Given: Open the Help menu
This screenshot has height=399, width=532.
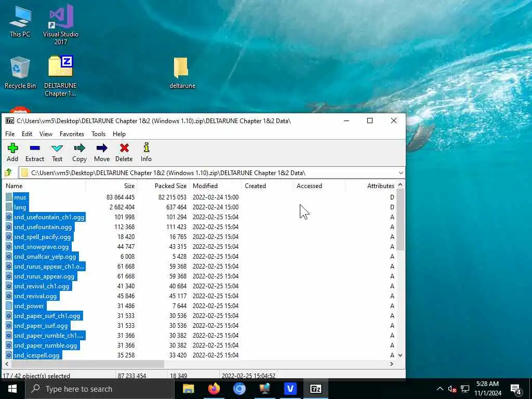Looking at the screenshot, I should coord(119,134).
